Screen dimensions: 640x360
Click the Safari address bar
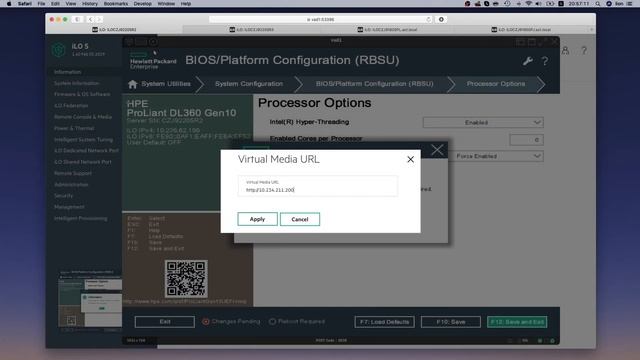click(x=321, y=19)
